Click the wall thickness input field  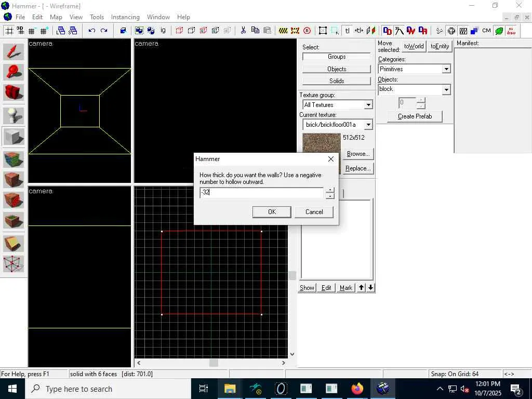(261, 193)
